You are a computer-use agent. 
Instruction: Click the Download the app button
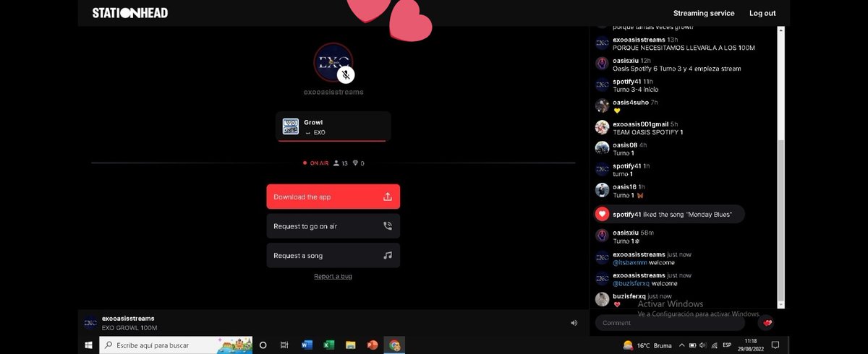(333, 197)
